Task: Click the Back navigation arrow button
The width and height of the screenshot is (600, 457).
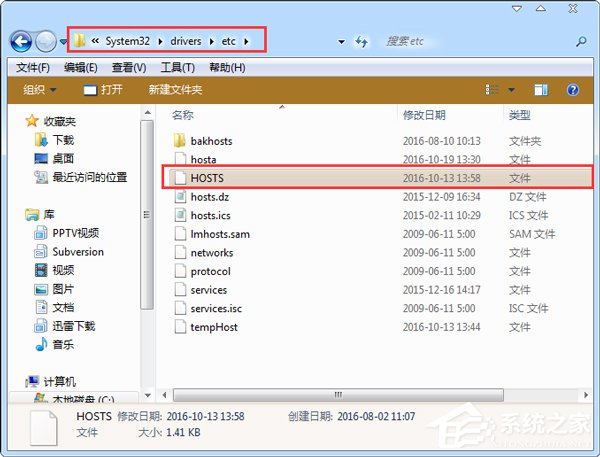Action: click(20, 42)
